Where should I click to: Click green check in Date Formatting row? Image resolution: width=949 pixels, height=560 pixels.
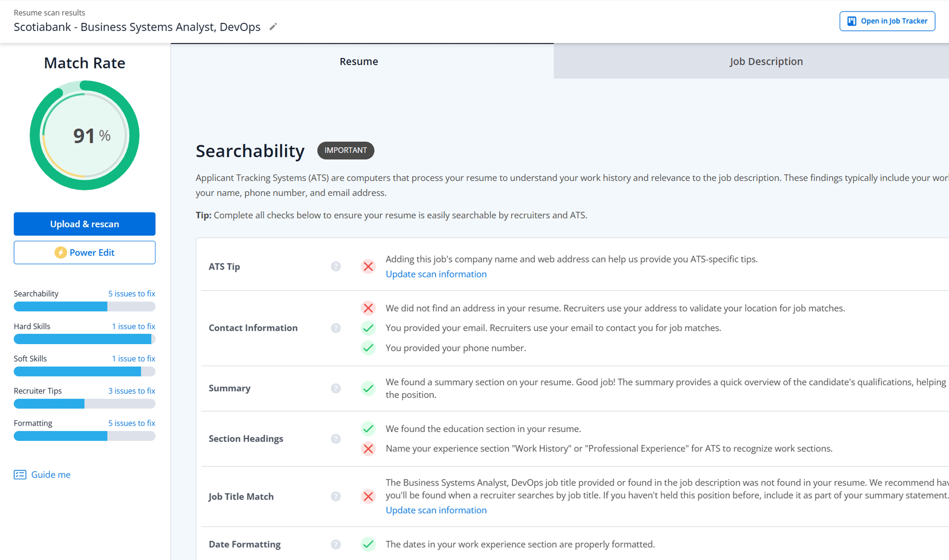368,544
